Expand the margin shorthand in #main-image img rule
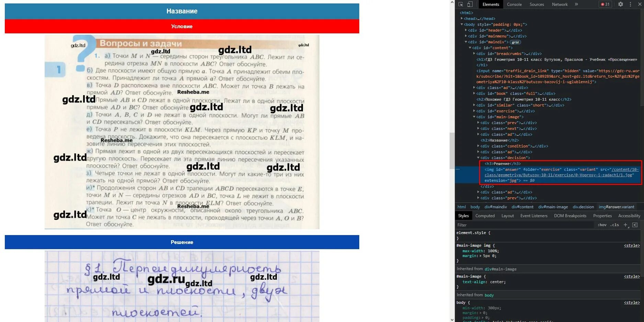 pyautogui.click(x=481, y=256)
